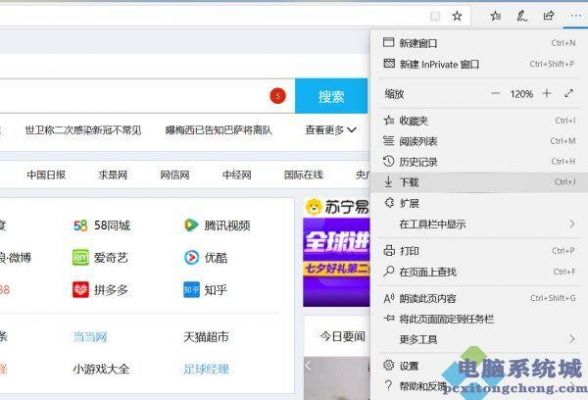Choose 在页面上查找
This screenshot has height=400, width=588.
tap(479, 272)
